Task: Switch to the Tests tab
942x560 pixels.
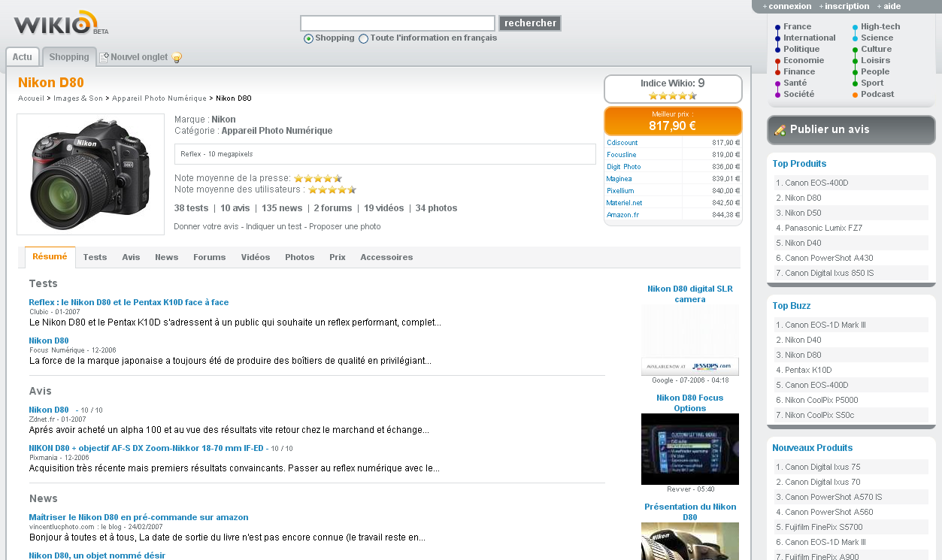Action: click(95, 257)
